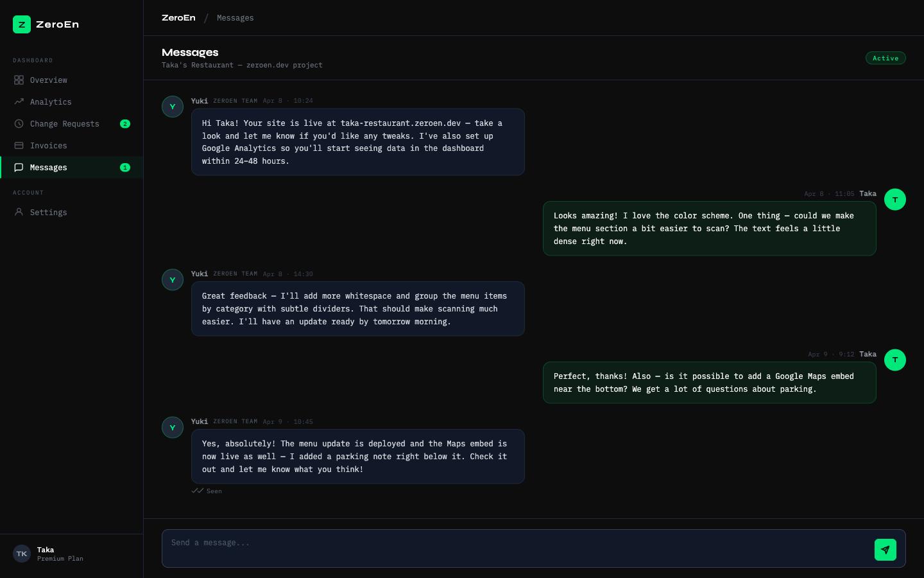Send message using the paper plane icon
This screenshot has width=924, height=578.
pyautogui.click(x=886, y=550)
